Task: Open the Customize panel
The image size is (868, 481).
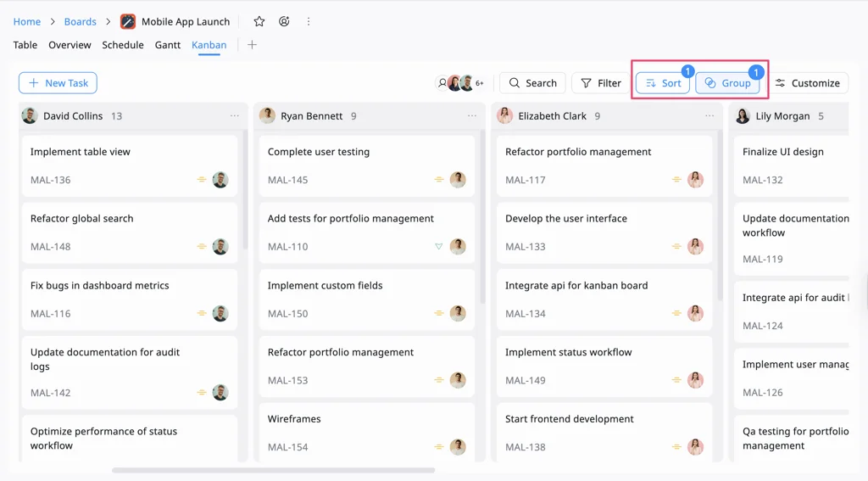Action: pos(808,83)
